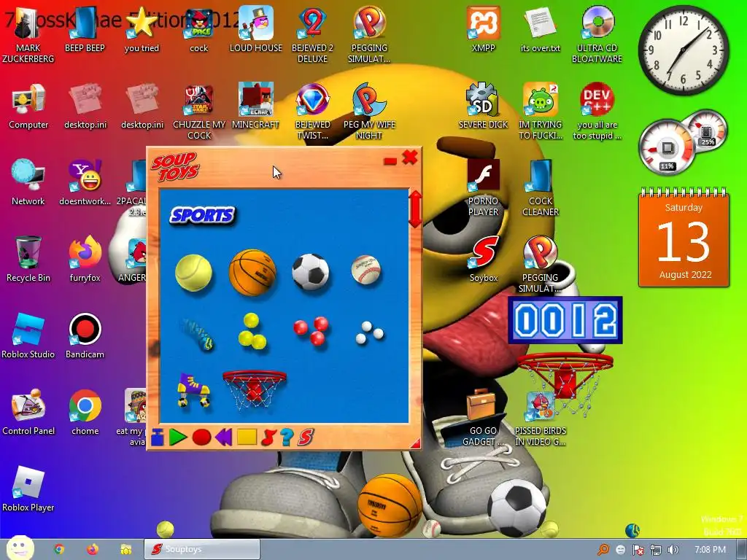The height and width of the screenshot is (560, 747).
Task: Select the blue striped tennis ball tube
Action: (196, 334)
